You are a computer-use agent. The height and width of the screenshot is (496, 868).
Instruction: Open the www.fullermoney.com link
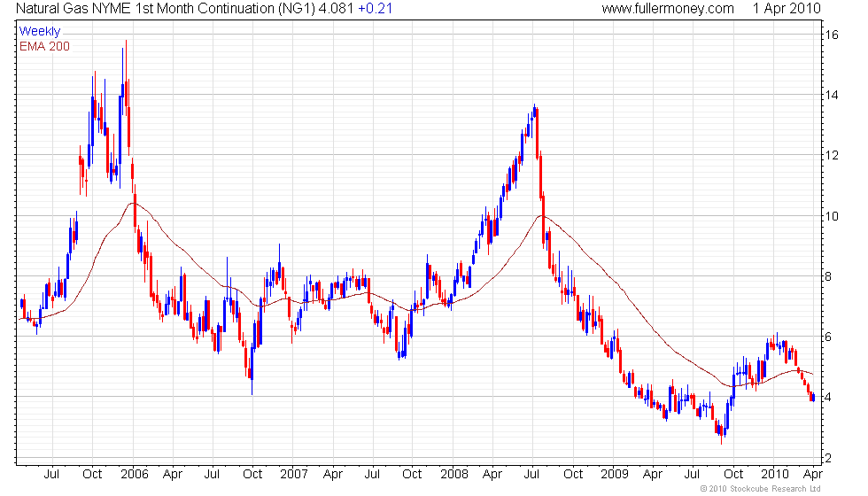pos(668,9)
